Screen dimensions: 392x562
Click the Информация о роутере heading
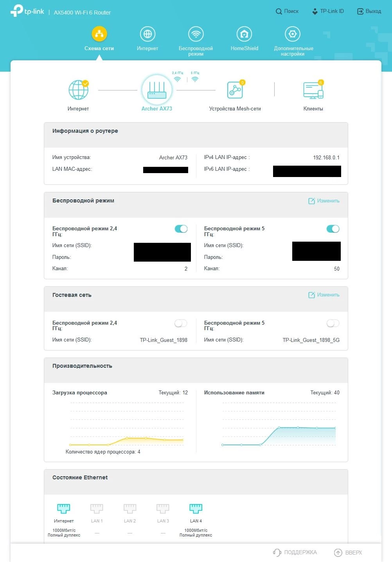click(85, 131)
